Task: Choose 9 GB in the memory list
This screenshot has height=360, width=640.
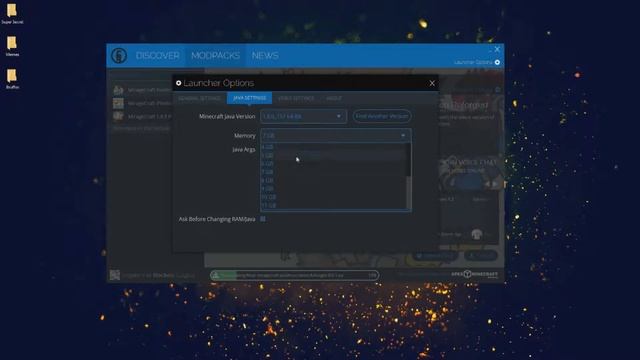Action: point(333,189)
